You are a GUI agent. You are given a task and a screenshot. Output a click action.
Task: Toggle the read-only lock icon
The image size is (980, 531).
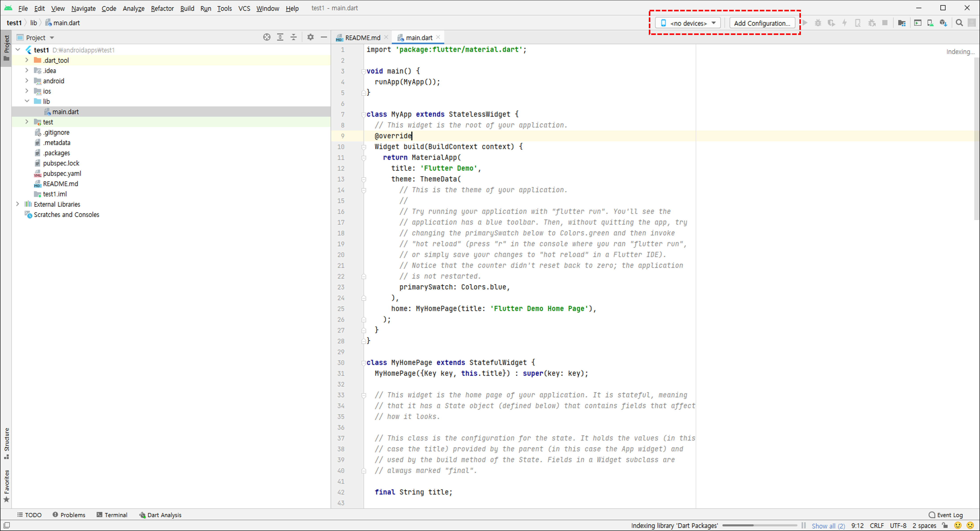945,525
